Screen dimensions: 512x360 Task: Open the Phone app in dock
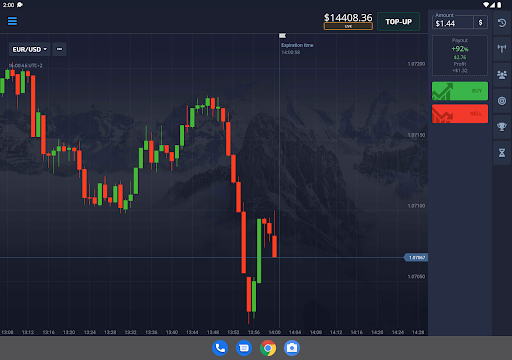tap(220, 348)
